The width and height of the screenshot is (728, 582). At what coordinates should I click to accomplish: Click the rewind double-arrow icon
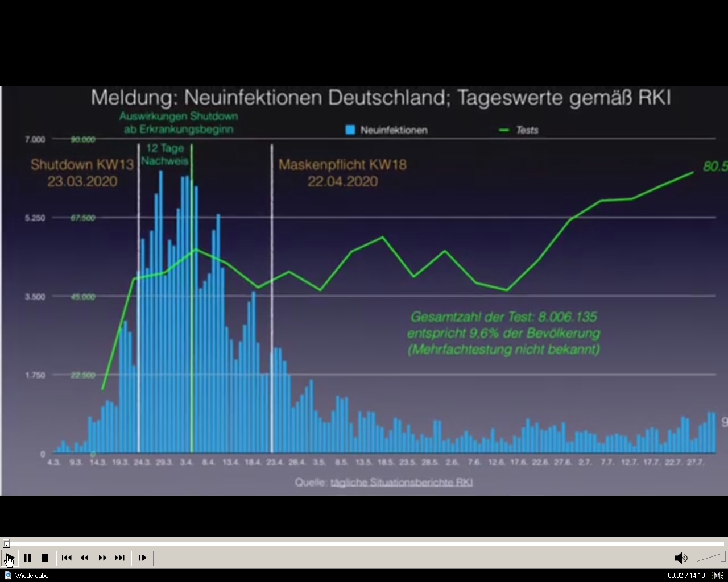point(84,558)
